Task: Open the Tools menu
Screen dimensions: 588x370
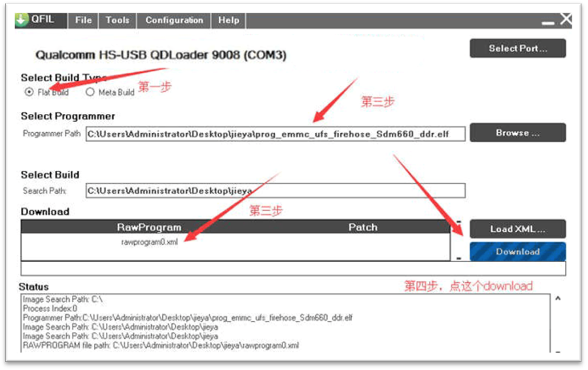Action: (117, 20)
